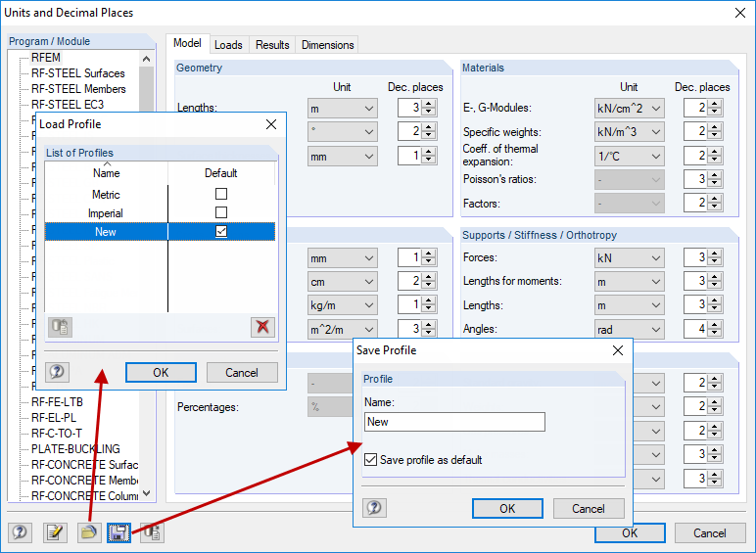
Task: Open the Load Profile folder icon
Action: click(x=89, y=532)
